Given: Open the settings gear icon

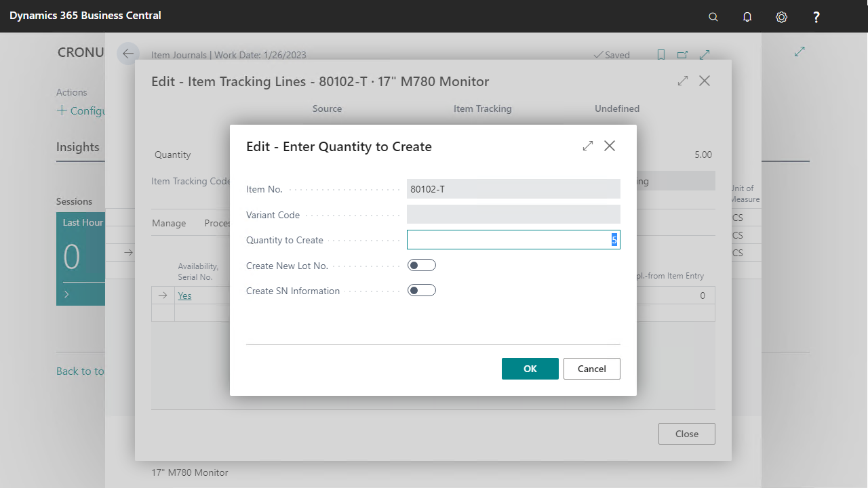Looking at the screenshot, I should coord(781,17).
